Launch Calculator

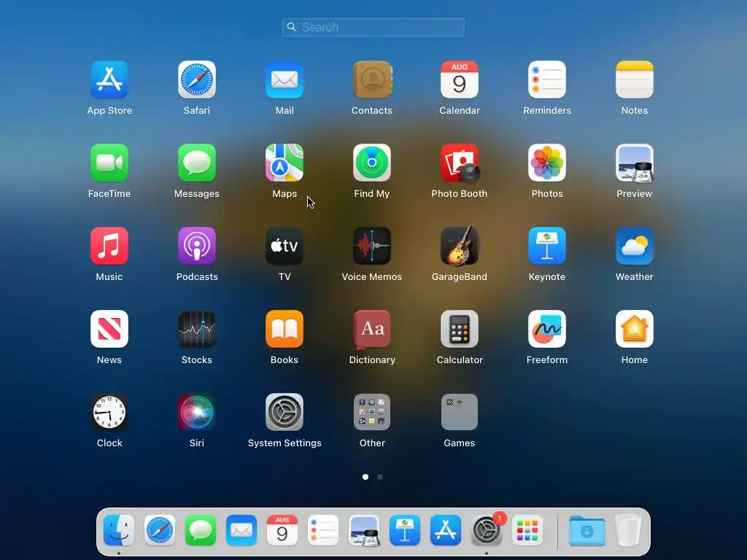[460, 329]
